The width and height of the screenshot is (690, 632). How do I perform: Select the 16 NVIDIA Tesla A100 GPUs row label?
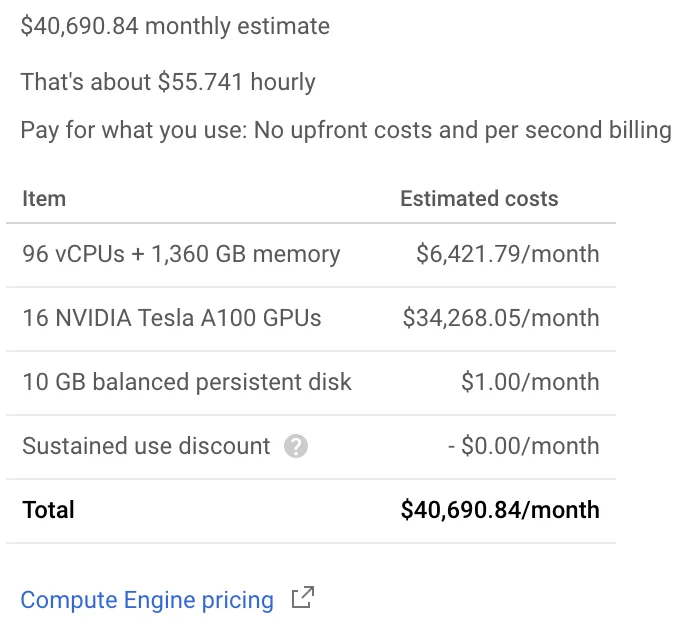click(172, 318)
